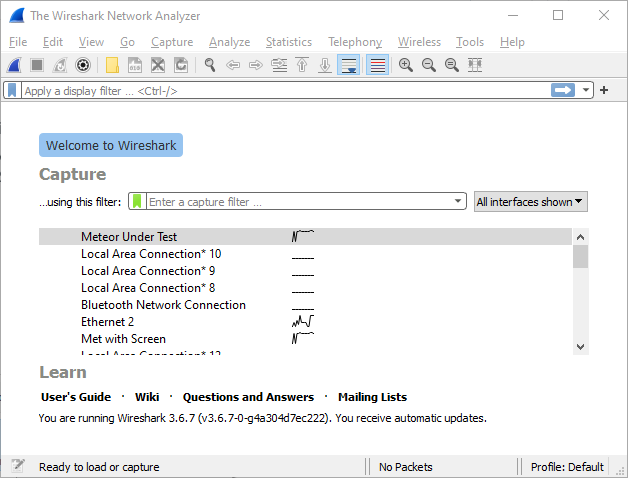Open display filter bookmark menu
628x478 pixels.
click(x=12, y=91)
